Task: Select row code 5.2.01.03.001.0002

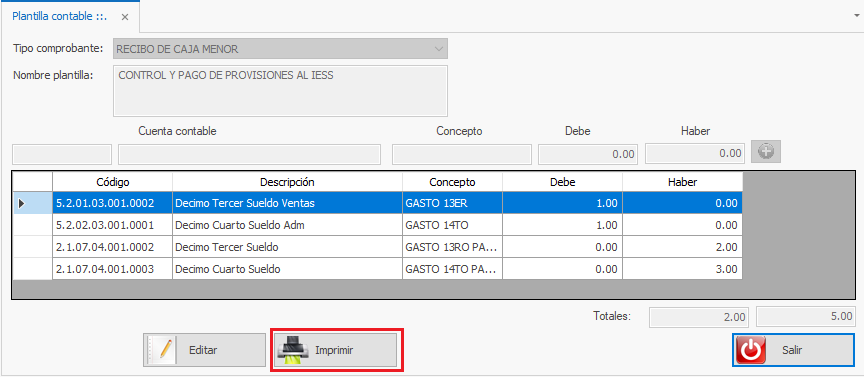Action: [112, 203]
